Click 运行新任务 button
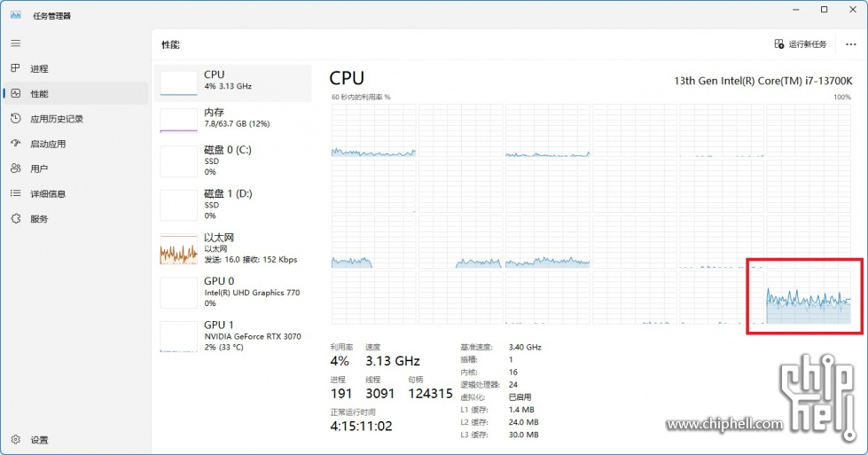The height and width of the screenshot is (455, 868). [x=801, y=44]
